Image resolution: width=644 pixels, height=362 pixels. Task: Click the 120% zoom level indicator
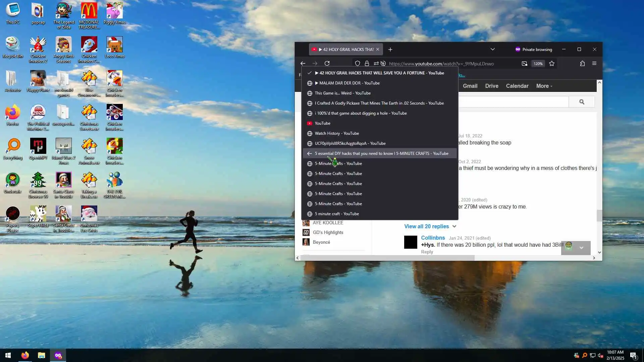point(538,64)
